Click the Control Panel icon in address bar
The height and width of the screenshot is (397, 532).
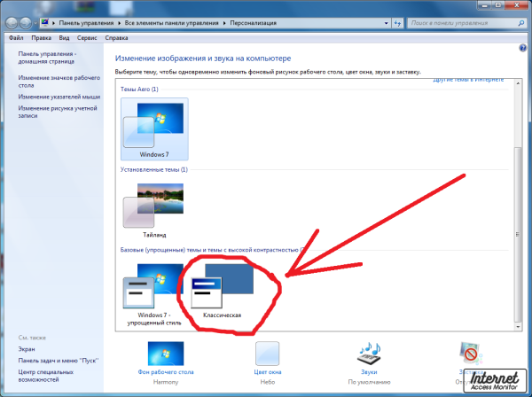coord(45,23)
